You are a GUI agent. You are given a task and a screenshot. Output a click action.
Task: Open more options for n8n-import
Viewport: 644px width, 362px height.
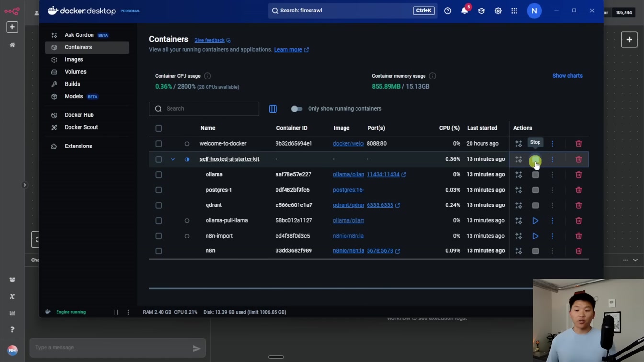[x=552, y=236]
